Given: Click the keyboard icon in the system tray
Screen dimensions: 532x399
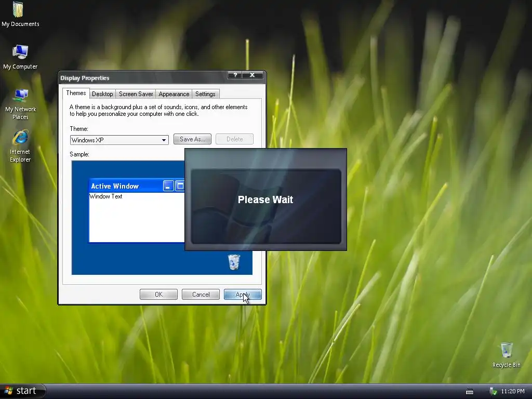Looking at the screenshot, I should (x=470, y=392).
